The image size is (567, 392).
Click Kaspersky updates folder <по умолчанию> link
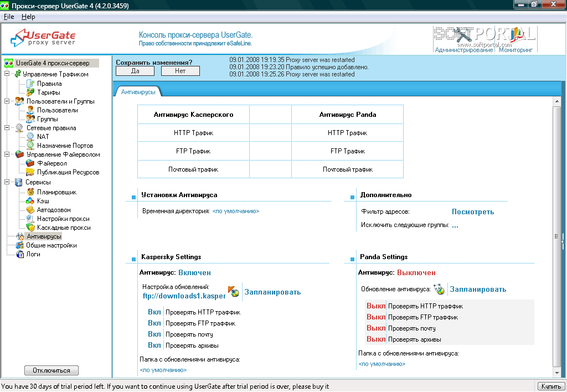[x=163, y=370]
